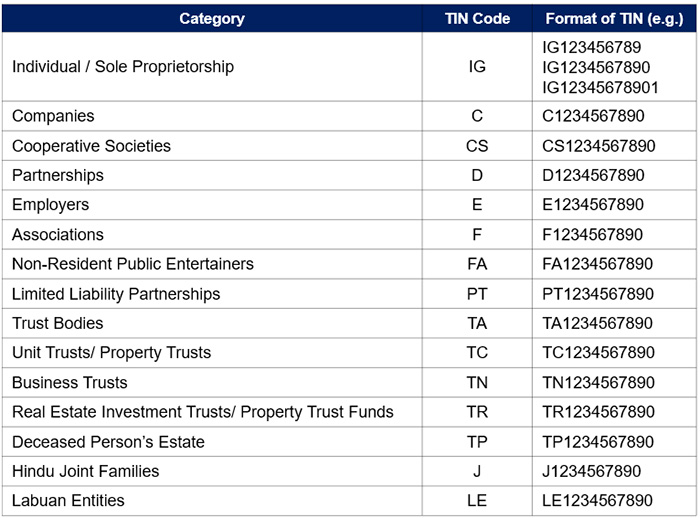Select the Cooperative Societies row label
Viewport: 700px width, 518px height.
[x=91, y=146]
